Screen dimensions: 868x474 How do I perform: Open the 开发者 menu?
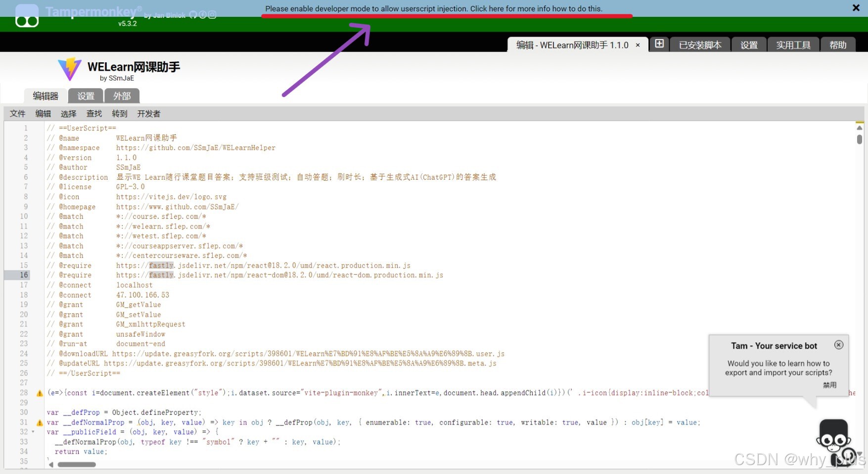[x=149, y=114]
